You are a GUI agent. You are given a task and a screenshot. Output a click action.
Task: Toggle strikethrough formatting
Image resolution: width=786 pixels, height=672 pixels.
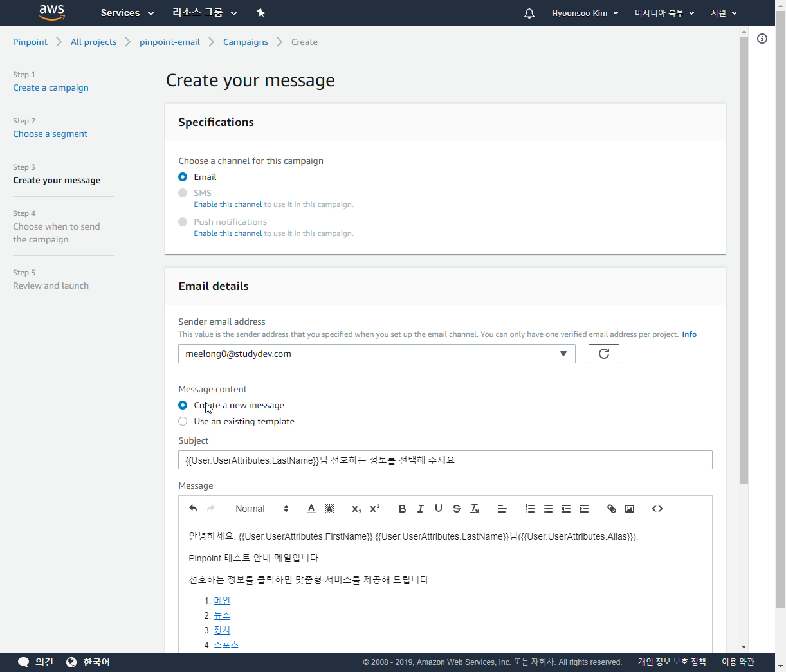point(457,509)
